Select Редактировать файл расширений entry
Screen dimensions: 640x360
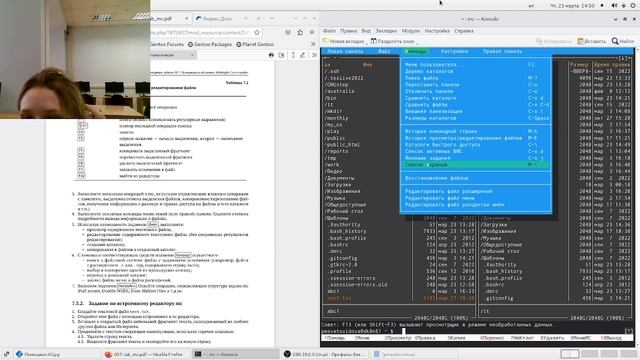click(x=476, y=191)
